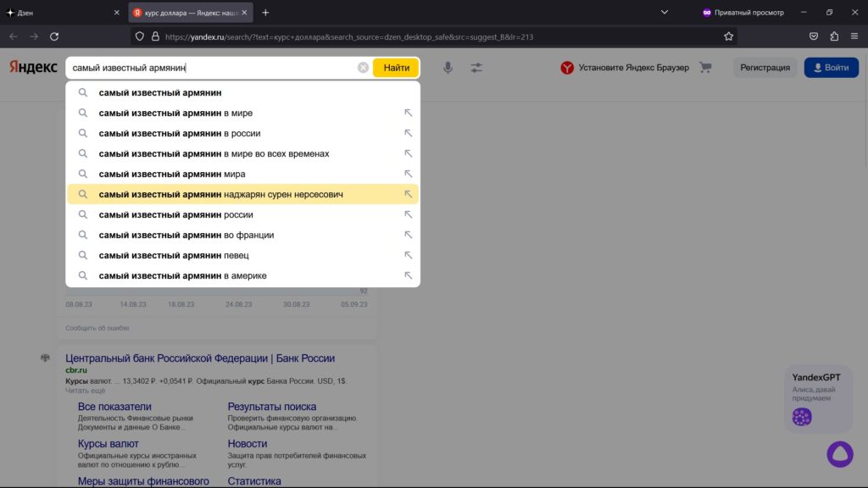
Task: Close the курс доллара tab
Action: (x=244, y=12)
